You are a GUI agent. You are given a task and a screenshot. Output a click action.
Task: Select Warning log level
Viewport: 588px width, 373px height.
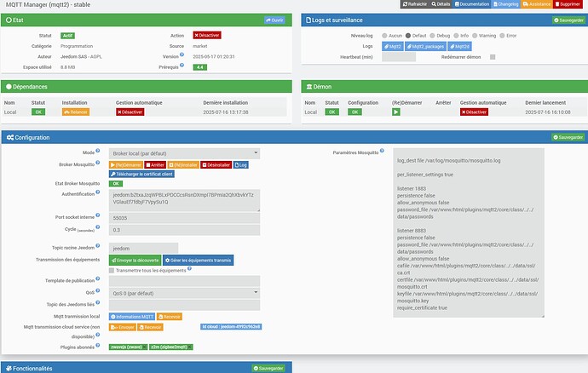[475, 36]
